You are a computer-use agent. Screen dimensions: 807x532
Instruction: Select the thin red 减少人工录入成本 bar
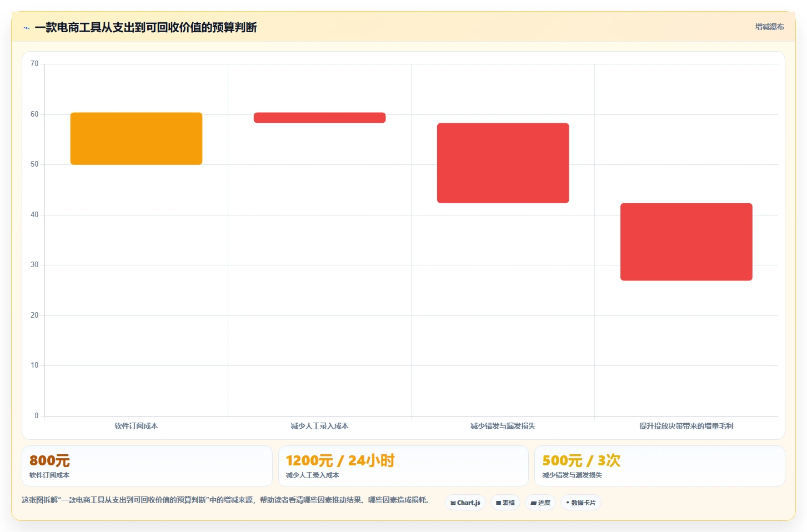point(319,118)
